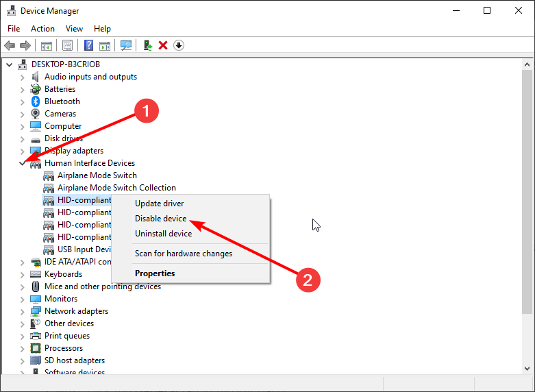Choose Uninstall device from the context menu
The width and height of the screenshot is (535, 392).
pyautogui.click(x=190, y=234)
